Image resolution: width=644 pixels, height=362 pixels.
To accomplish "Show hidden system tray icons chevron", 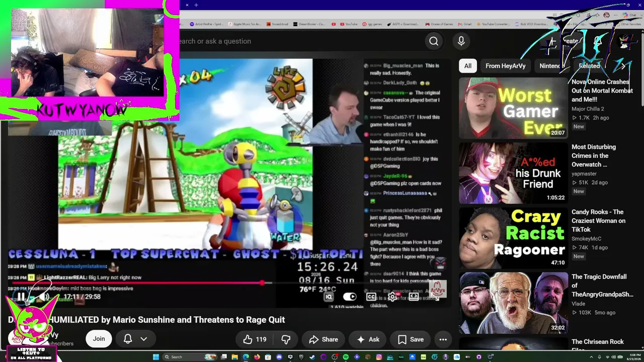I will coord(592,357).
